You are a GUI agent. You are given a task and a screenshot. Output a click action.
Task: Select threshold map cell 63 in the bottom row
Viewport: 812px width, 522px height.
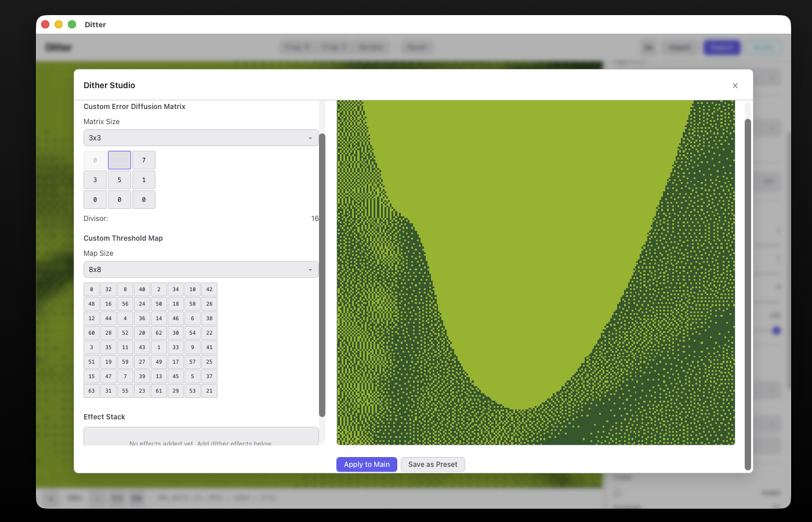[91, 390]
